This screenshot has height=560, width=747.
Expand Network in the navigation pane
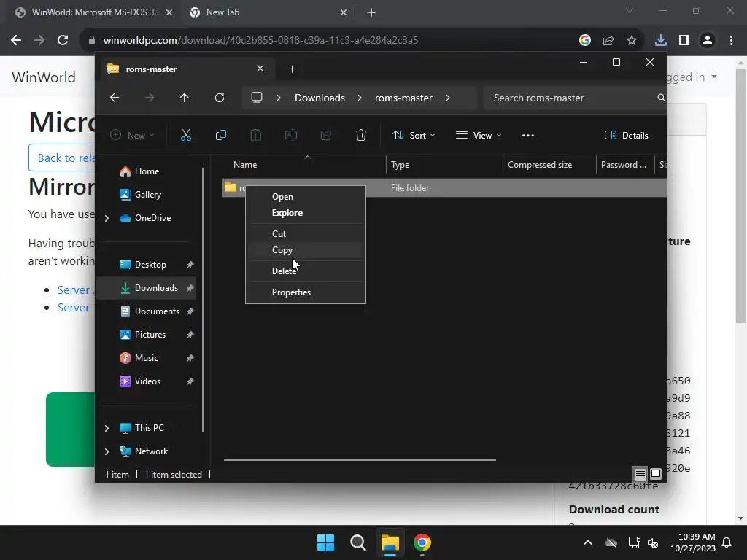pyautogui.click(x=107, y=451)
